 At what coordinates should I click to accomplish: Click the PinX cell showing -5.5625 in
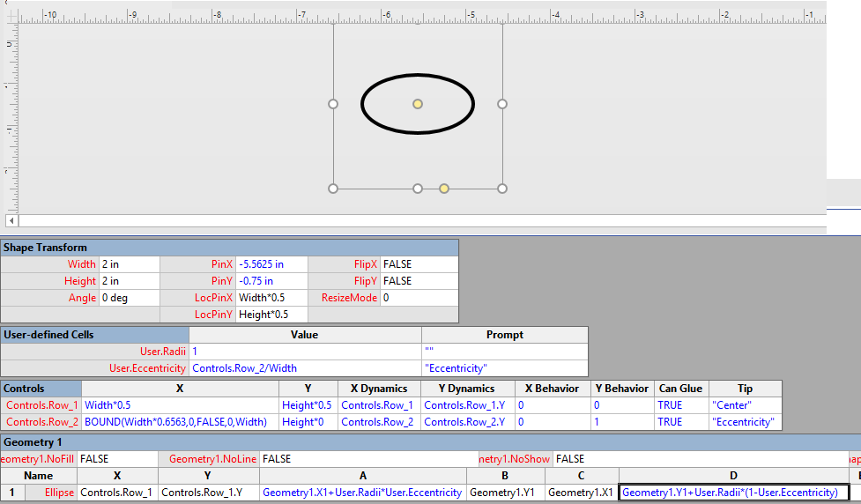click(x=272, y=264)
